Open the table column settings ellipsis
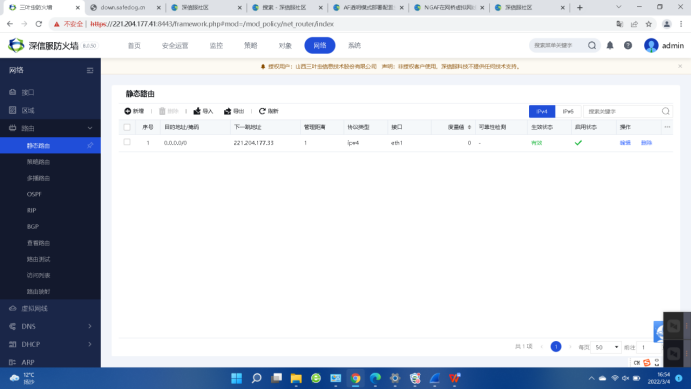This screenshot has width=692, height=389. (x=667, y=127)
